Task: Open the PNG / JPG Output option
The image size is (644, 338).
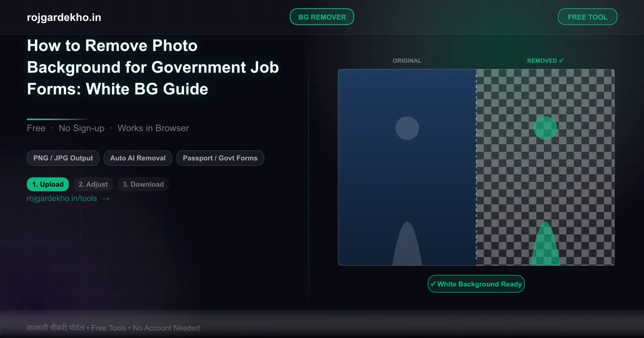Action: click(x=63, y=158)
